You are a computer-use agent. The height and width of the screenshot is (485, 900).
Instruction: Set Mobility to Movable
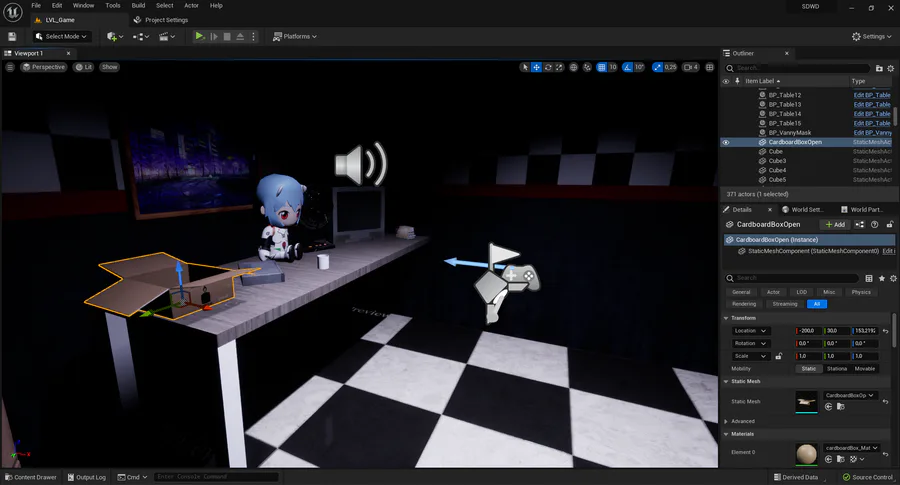864,368
